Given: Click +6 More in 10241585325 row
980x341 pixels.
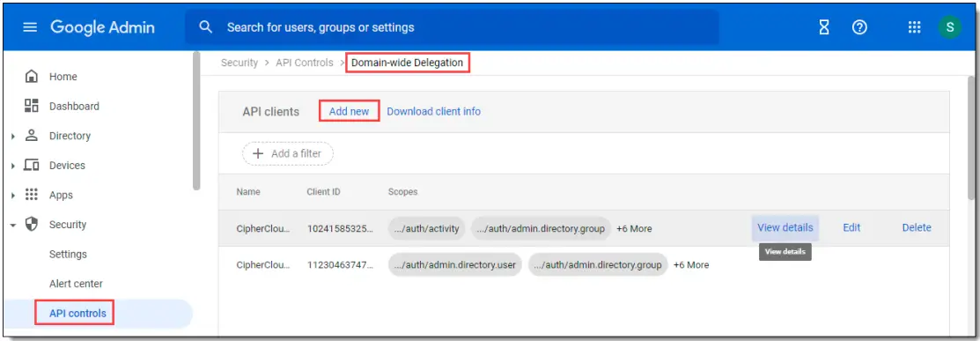Looking at the screenshot, I should tap(634, 228).
